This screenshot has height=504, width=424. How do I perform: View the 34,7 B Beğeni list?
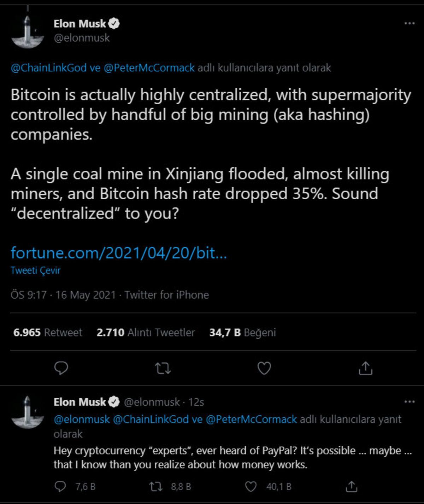click(x=242, y=332)
